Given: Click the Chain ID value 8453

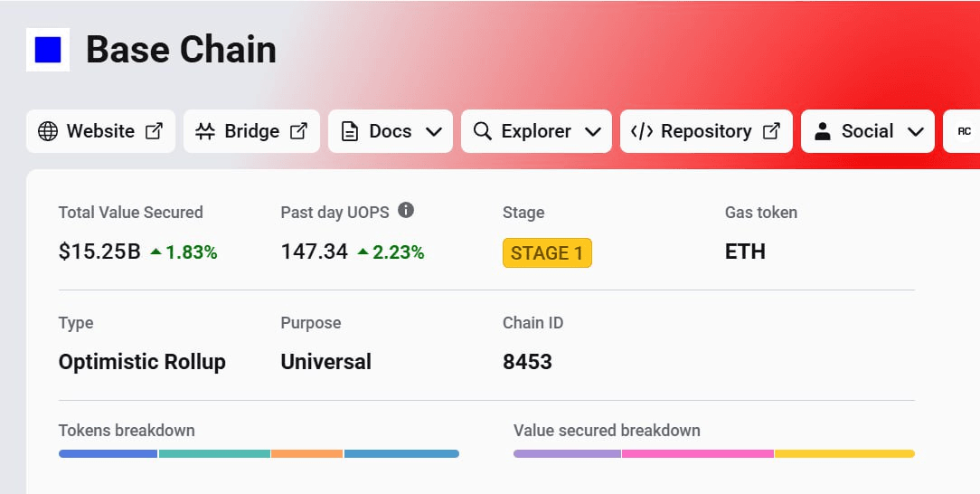Looking at the screenshot, I should [527, 362].
